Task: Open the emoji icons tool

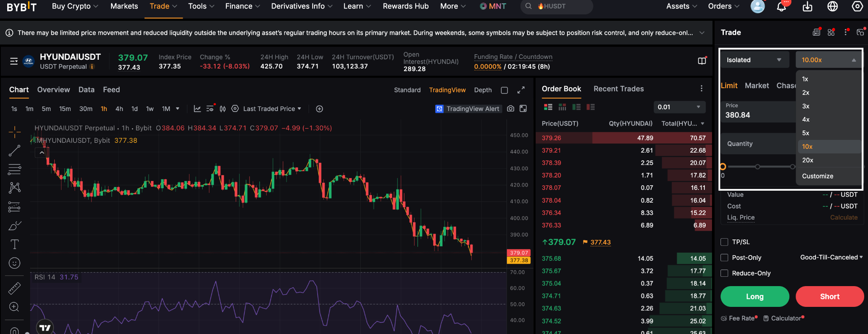Action: point(14,263)
